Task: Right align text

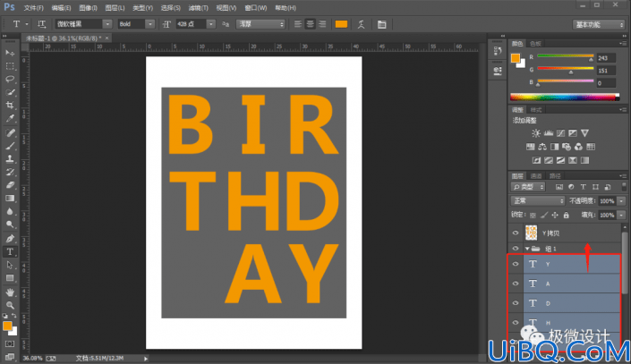Action: coord(322,24)
